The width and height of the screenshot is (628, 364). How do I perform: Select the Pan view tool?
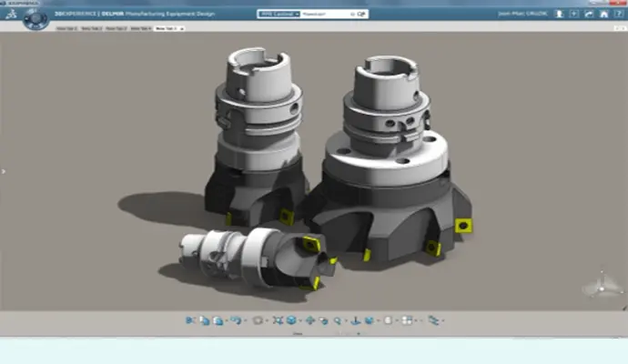309,320
